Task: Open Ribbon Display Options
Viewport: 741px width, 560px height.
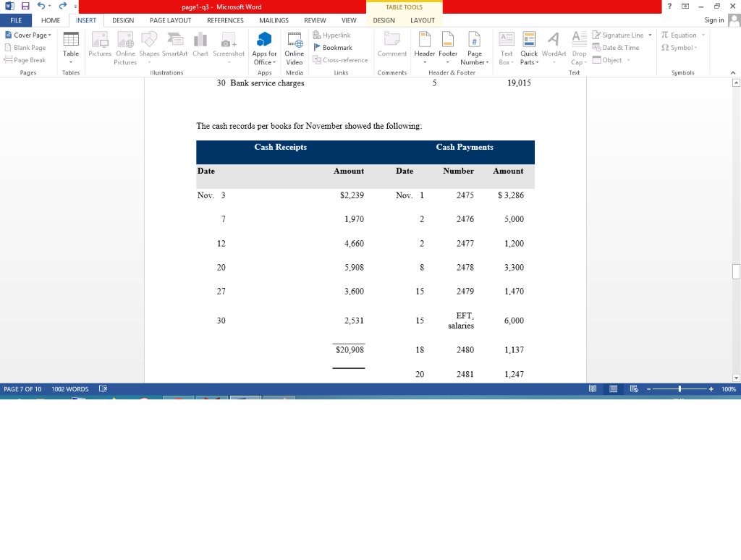Action: [685, 6]
